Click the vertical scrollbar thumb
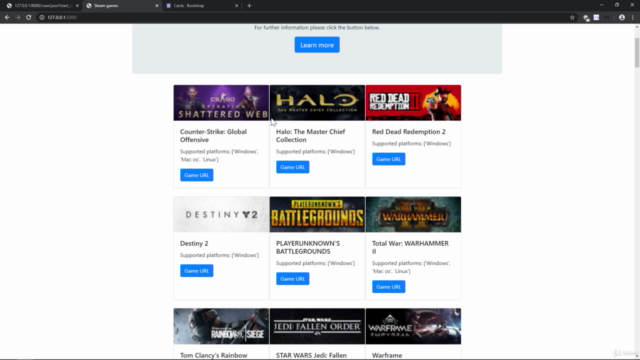 (637, 52)
